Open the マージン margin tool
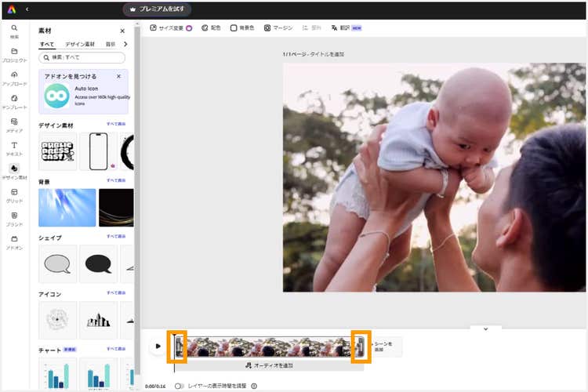The height and width of the screenshot is (392, 588). click(278, 28)
